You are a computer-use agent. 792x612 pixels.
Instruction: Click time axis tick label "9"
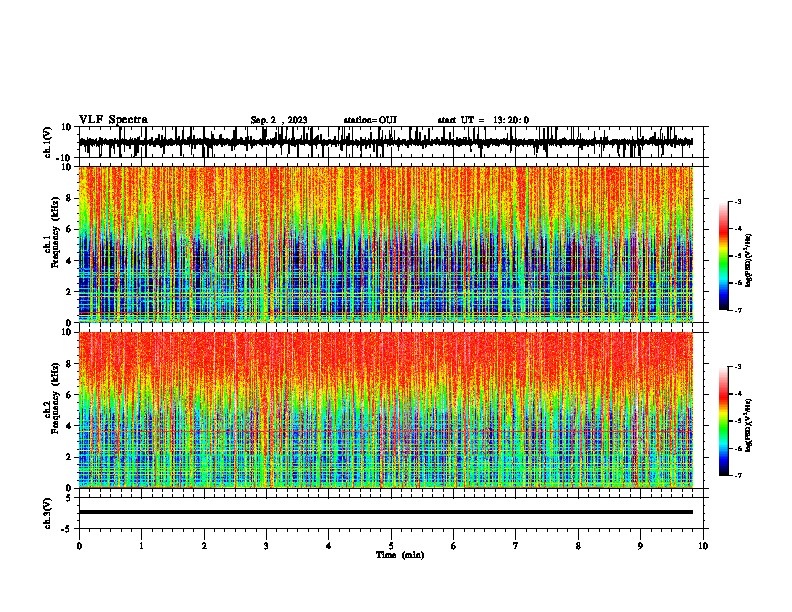click(x=640, y=546)
